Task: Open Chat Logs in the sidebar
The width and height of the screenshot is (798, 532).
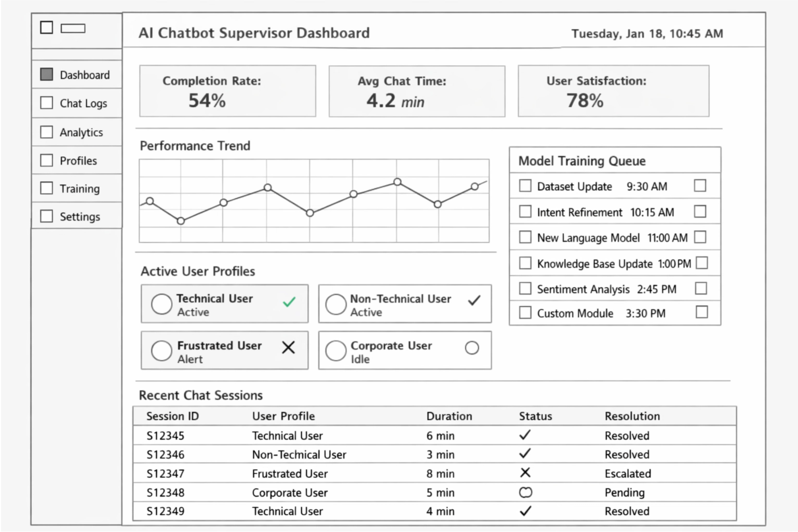Action: [x=83, y=103]
